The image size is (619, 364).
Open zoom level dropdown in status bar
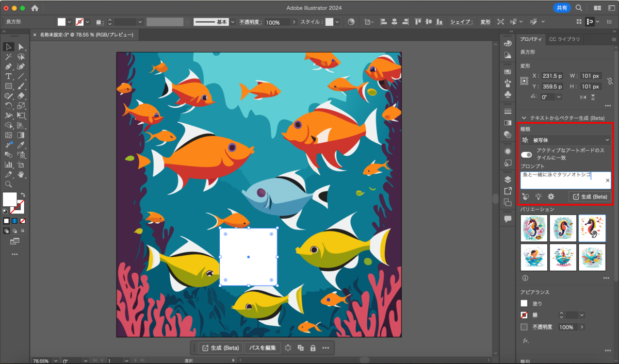(55, 361)
